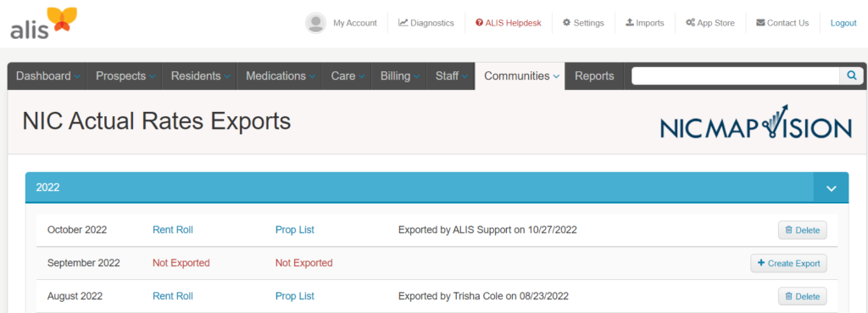Viewport: 868px width, 313px height.
Task: Delete the October 2022 export
Action: pos(803,230)
